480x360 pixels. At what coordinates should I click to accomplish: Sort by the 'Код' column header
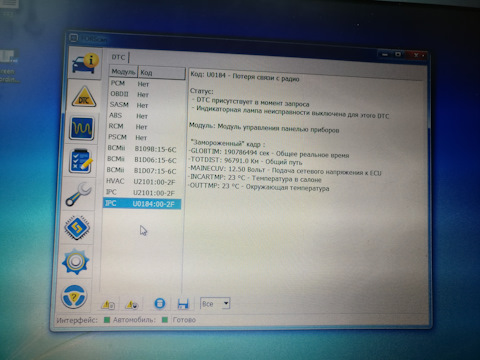[x=162, y=73]
